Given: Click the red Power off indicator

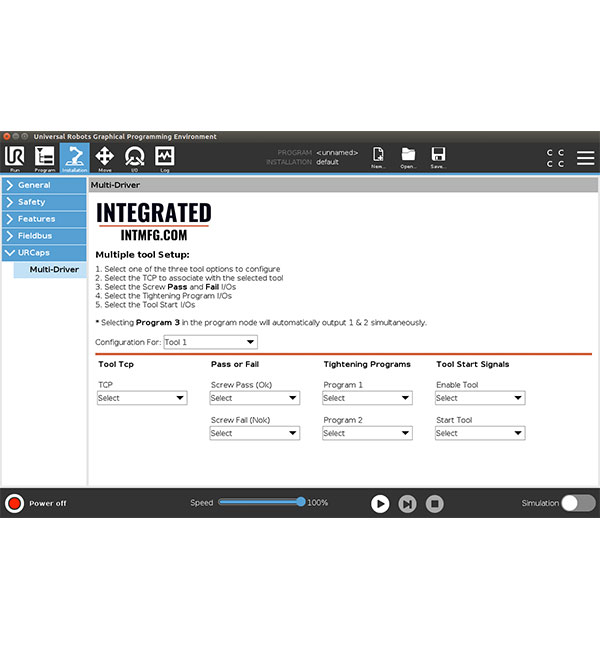Looking at the screenshot, I should [x=15, y=503].
